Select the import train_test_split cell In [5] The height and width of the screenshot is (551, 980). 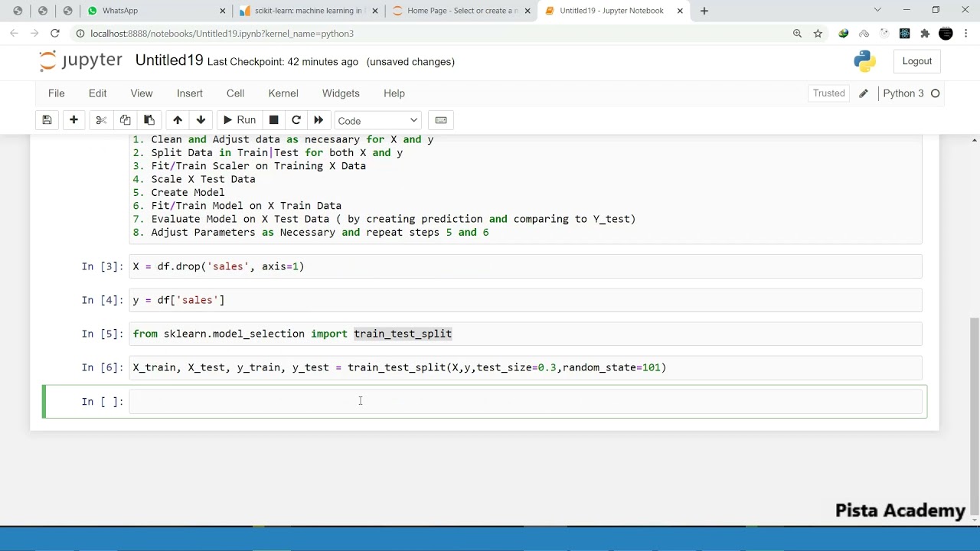[525, 334]
